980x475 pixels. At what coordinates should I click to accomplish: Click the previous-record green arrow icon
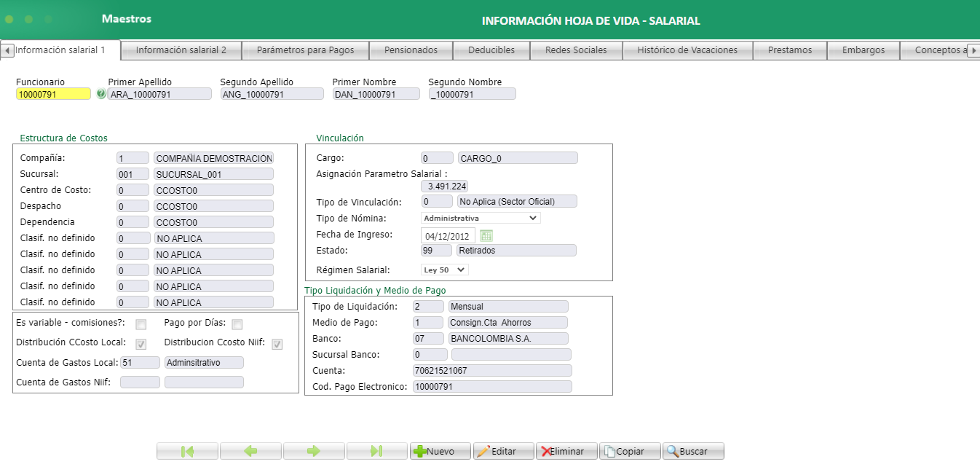point(250,450)
